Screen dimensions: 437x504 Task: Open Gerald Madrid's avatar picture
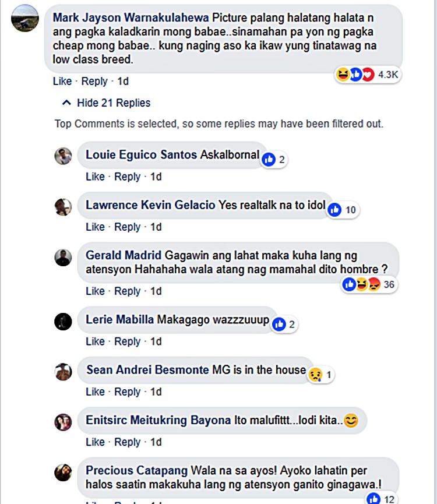[63, 258]
